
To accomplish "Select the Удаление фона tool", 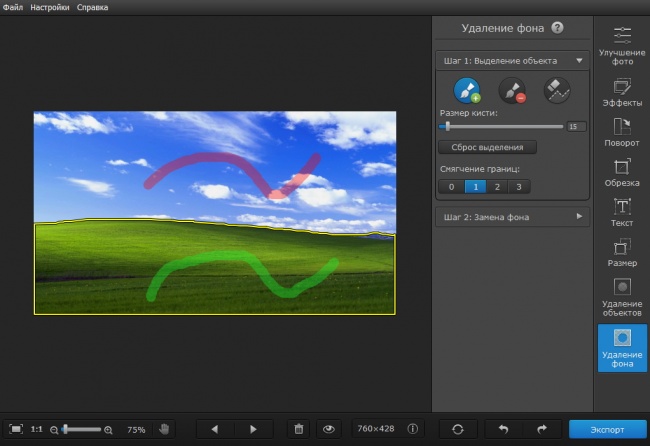I will tap(622, 348).
